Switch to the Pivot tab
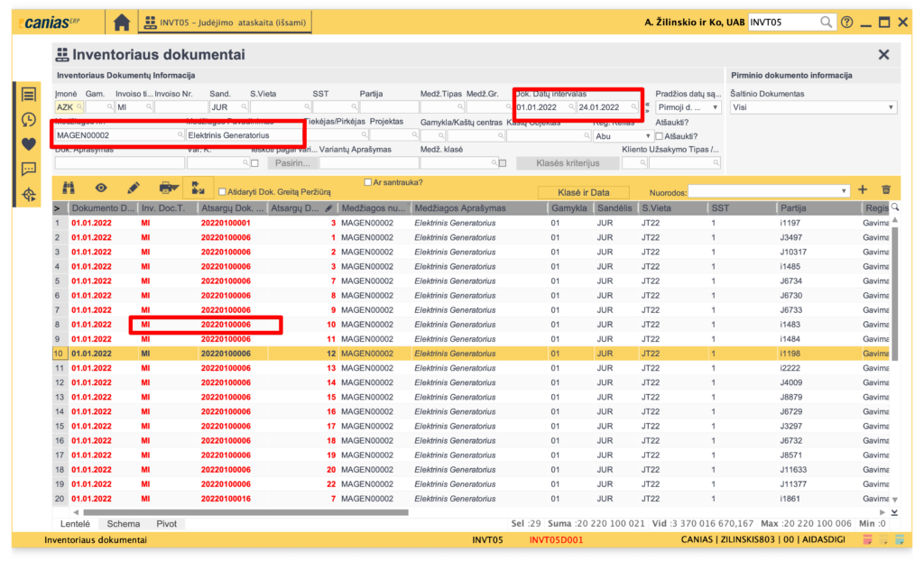The height and width of the screenshot is (561, 924). (x=167, y=523)
